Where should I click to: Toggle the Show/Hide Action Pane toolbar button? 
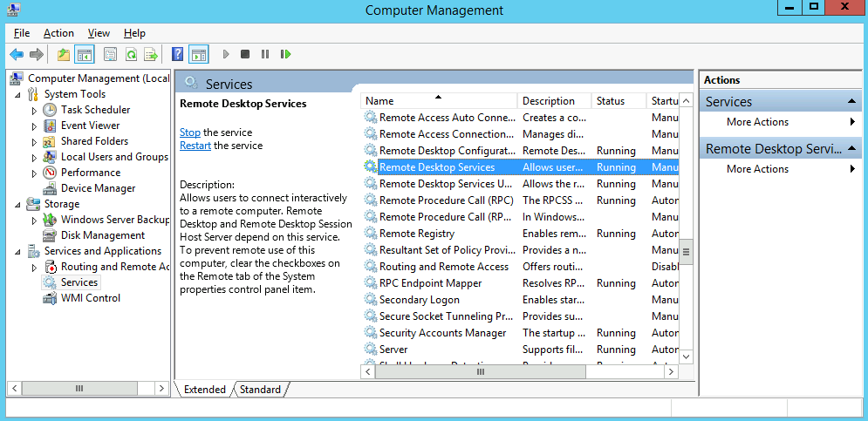(199, 55)
